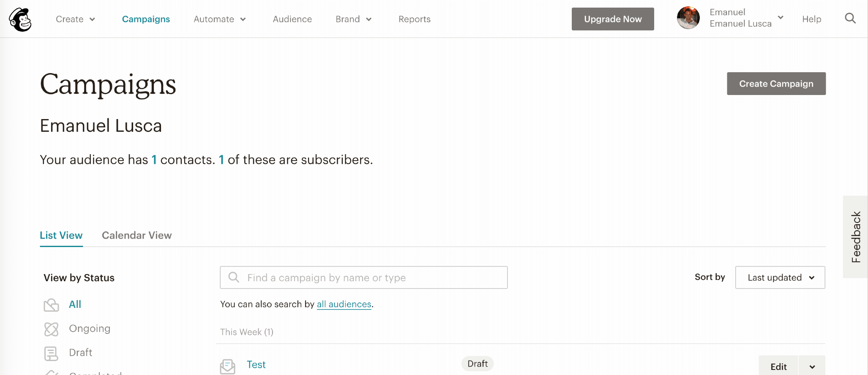Switch to the Calendar View tab
The height and width of the screenshot is (375, 868).
tap(137, 235)
